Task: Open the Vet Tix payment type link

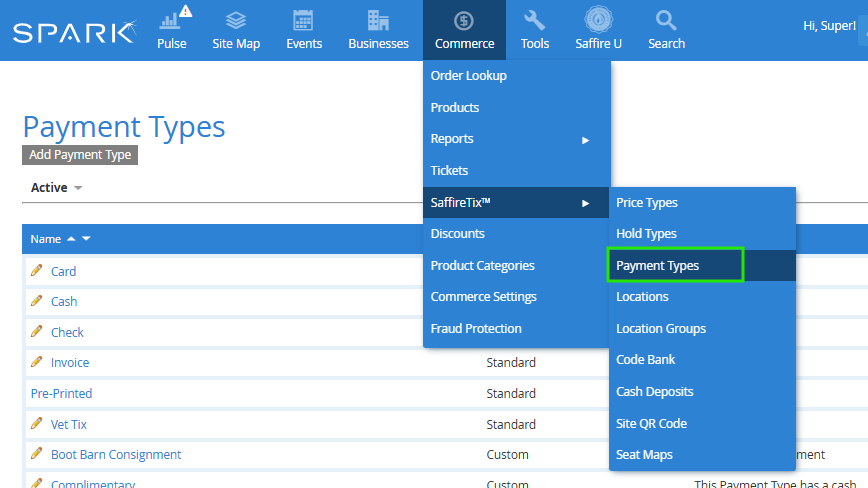Action: click(x=69, y=424)
